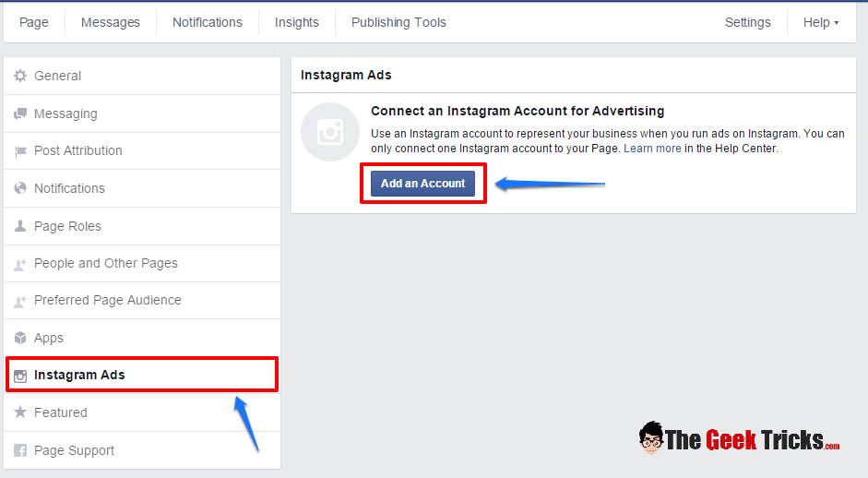
Task: Open the Notifications tab in top bar
Action: [207, 22]
